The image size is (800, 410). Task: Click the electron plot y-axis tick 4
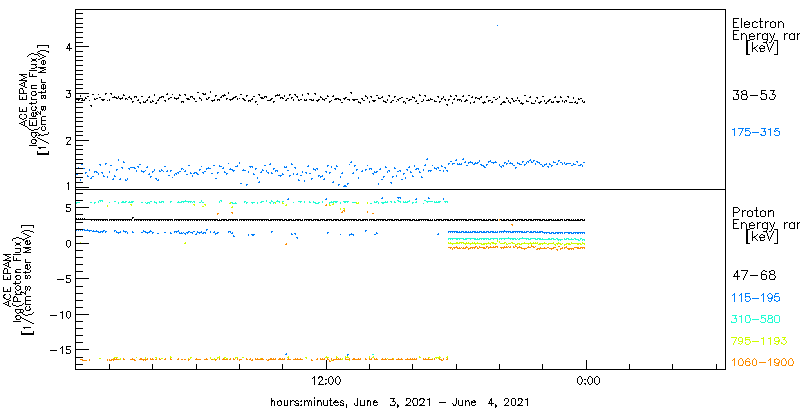pos(69,46)
